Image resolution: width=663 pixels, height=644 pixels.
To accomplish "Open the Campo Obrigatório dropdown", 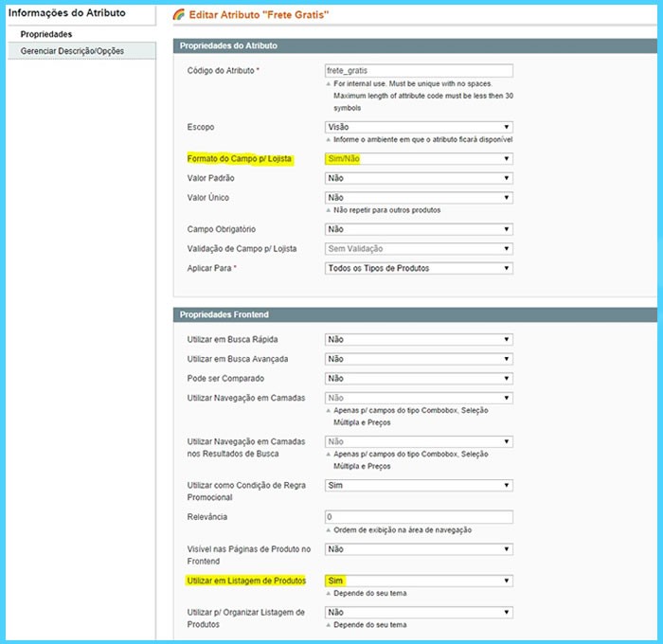I will (419, 229).
